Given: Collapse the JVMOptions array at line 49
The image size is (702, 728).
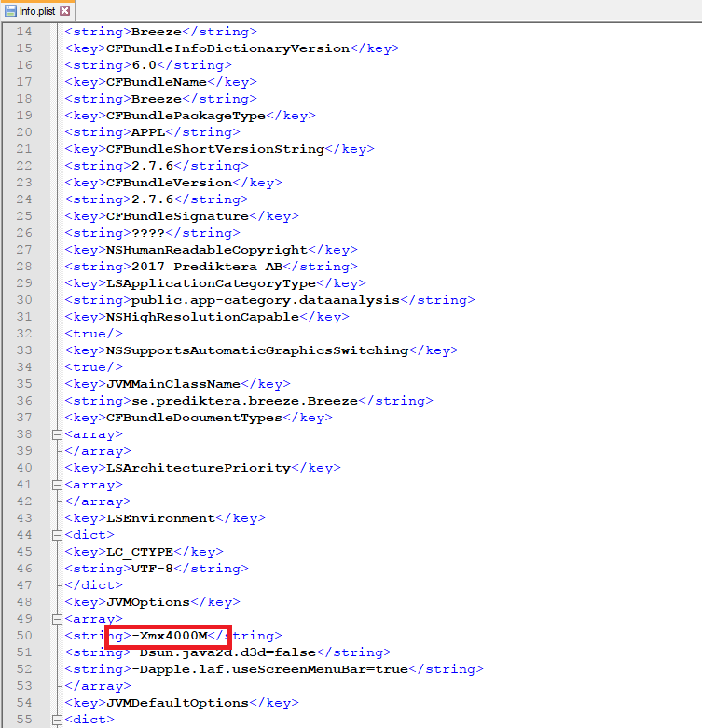Looking at the screenshot, I should [57, 619].
